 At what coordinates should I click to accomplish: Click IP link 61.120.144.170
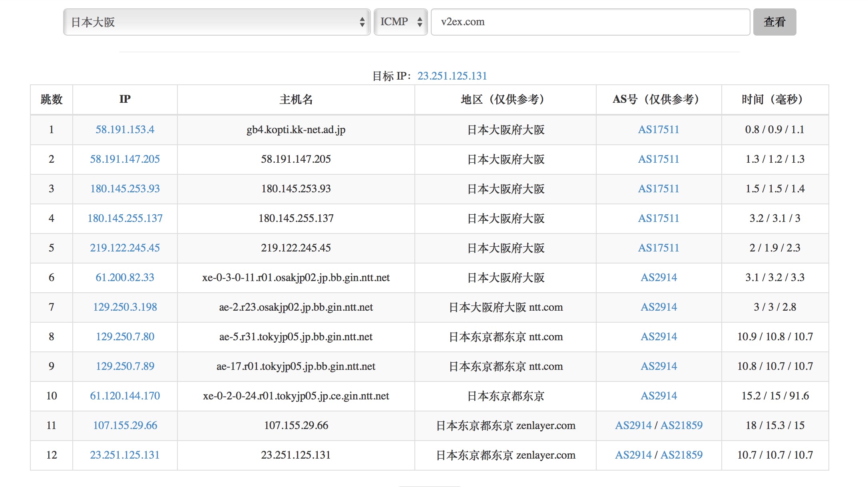[x=125, y=396]
